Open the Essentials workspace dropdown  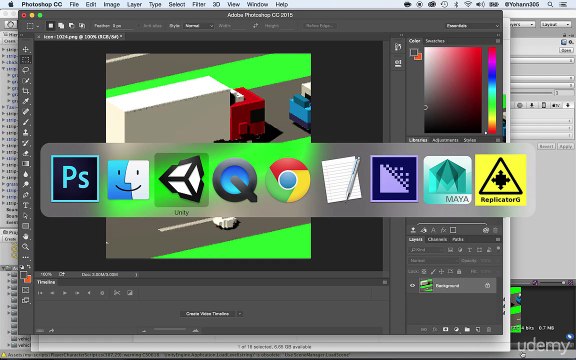[x=472, y=26]
